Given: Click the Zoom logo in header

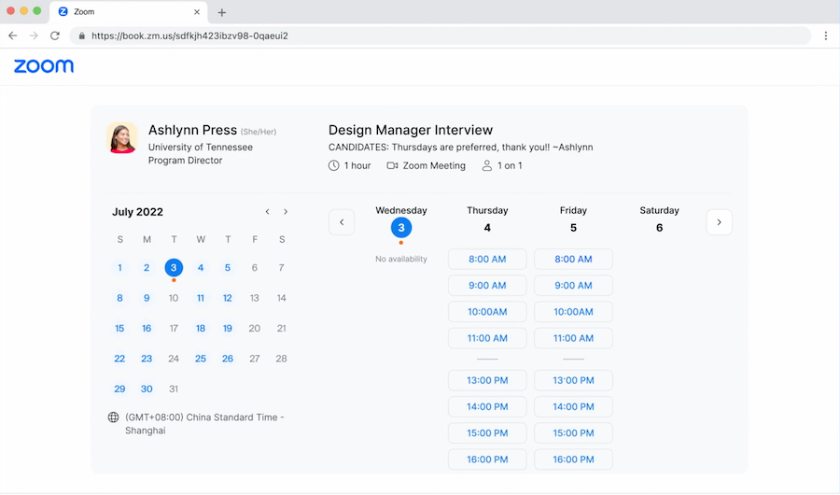Looking at the screenshot, I should click(x=43, y=66).
